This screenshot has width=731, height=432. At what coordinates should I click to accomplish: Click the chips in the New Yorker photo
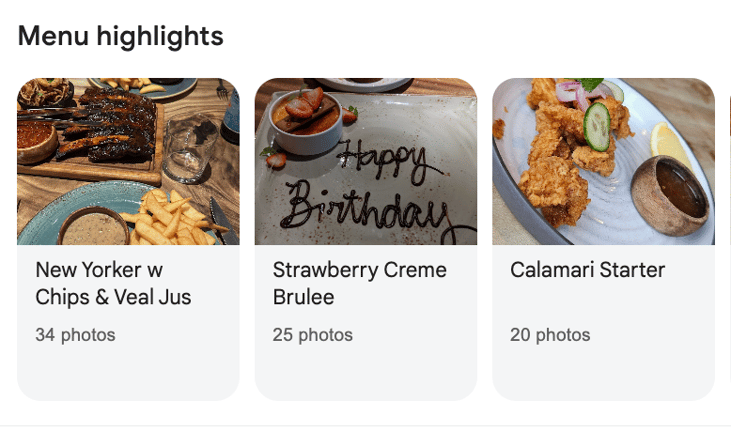(x=170, y=218)
